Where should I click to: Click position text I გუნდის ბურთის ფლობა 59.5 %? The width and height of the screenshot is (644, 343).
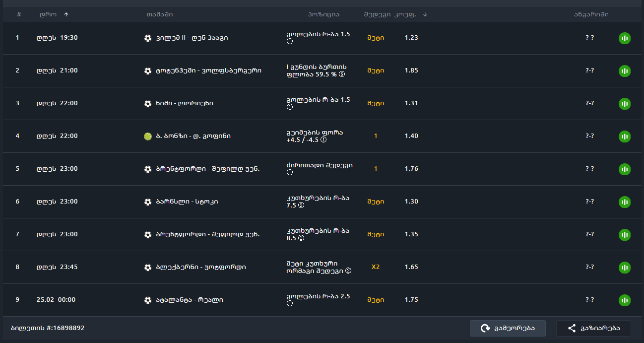click(x=317, y=70)
